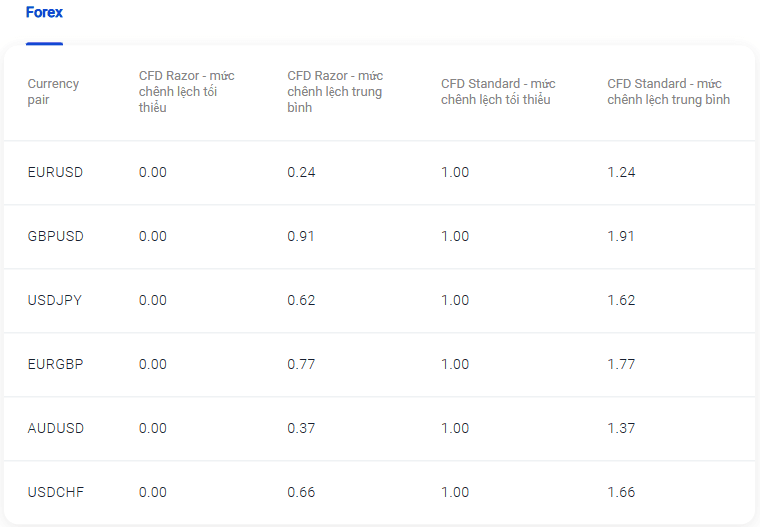Screen dimensions: 761x530
Task: Select the EURGBP currency pair
Action: [x=55, y=364]
